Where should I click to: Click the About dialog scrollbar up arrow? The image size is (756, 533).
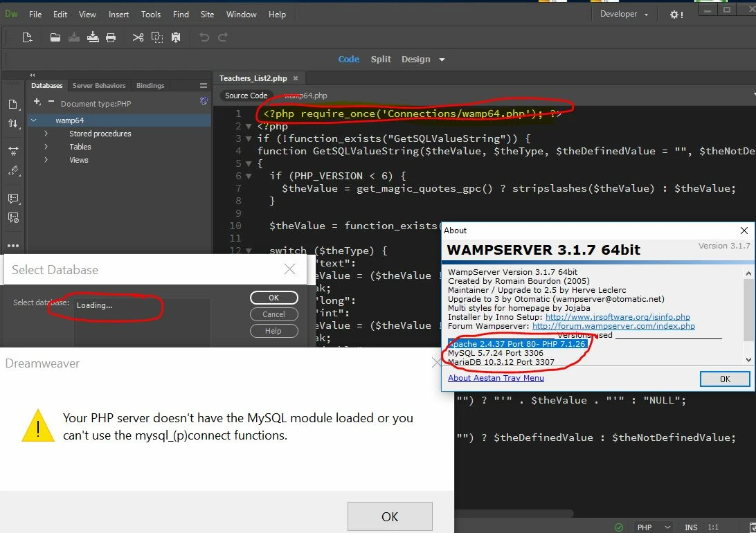(748, 273)
